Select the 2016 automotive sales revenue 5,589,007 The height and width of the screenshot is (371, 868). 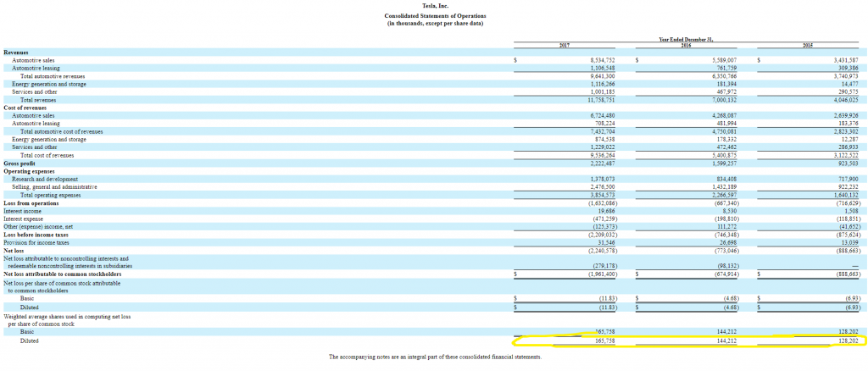pos(724,59)
